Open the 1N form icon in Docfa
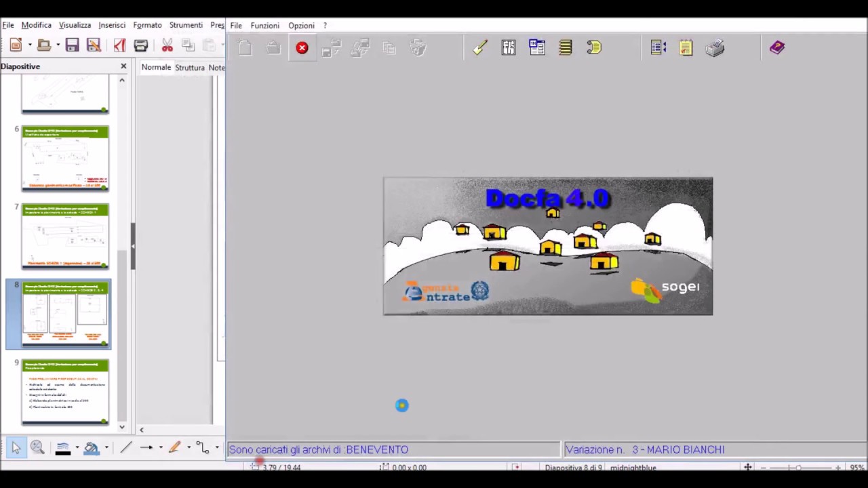The image size is (868, 488). [537, 47]
